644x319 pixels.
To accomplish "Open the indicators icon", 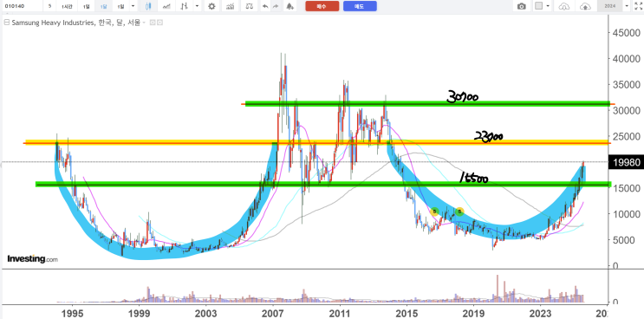I will pos(231,6).
